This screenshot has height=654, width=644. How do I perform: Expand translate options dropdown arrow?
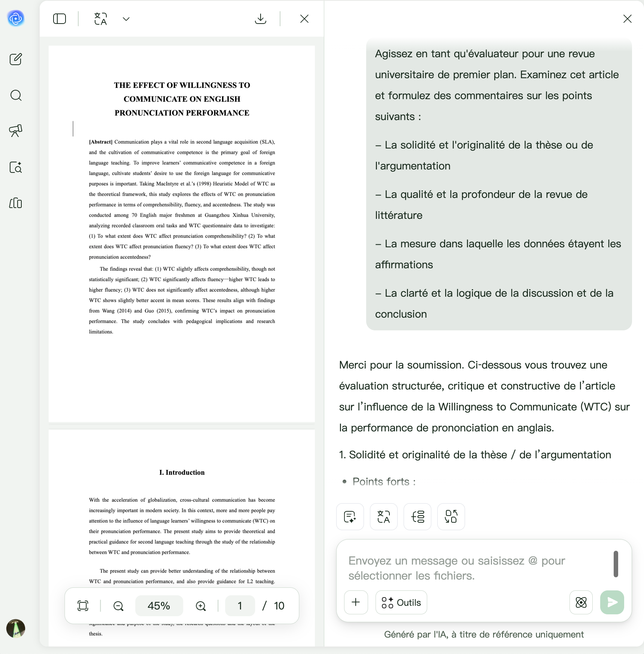coord(126,19)
